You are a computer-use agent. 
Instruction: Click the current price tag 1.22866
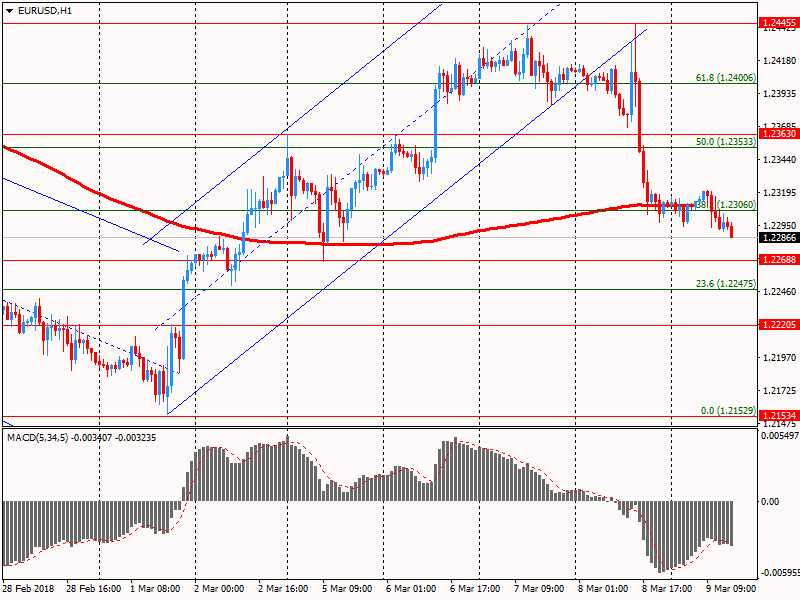click(x=779, y=238)
